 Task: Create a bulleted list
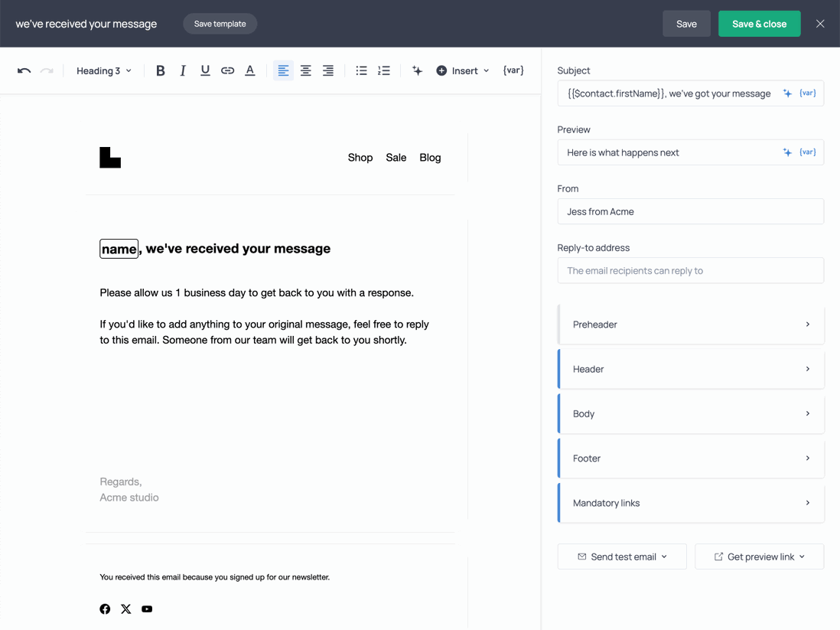361,70
